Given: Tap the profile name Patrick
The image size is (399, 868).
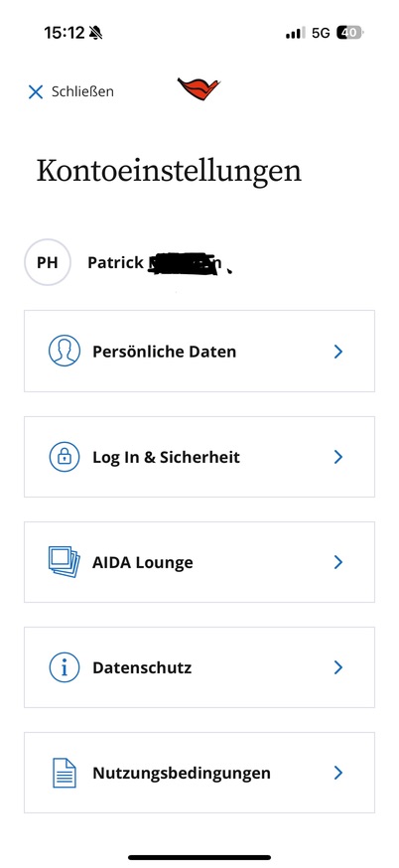Looking at the screenshot, I should (x=116, y=262).
